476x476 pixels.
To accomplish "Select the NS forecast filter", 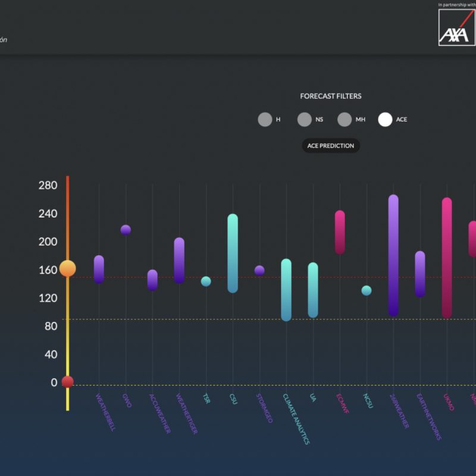I will pos(305,120).
